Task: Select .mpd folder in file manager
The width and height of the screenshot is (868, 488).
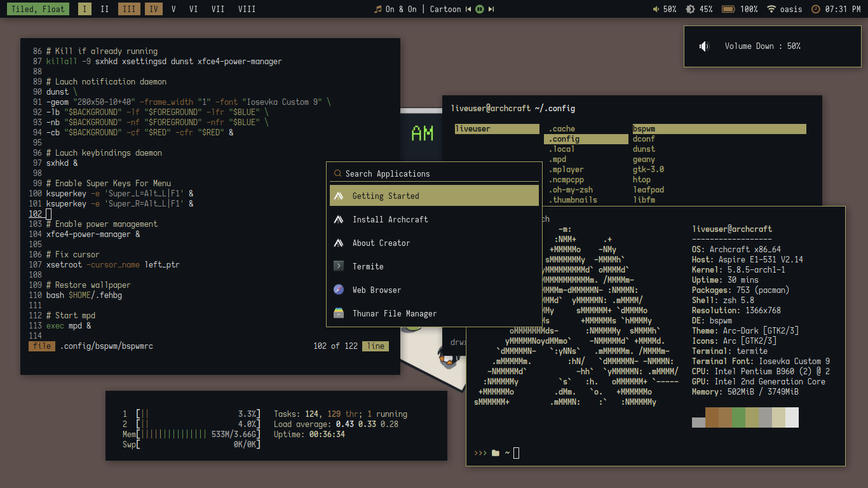Action: pyautogui.click(x=557, y=159)
